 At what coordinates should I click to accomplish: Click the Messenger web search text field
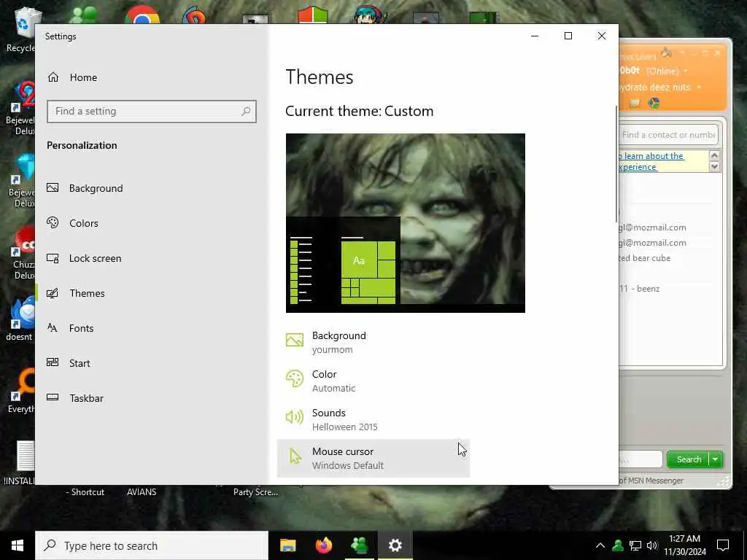tap(640, 459)
